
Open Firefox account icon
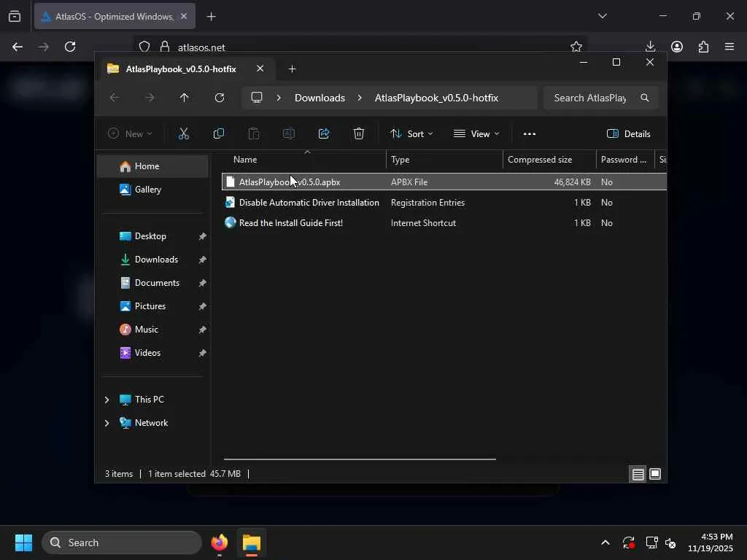pos(677,47)
